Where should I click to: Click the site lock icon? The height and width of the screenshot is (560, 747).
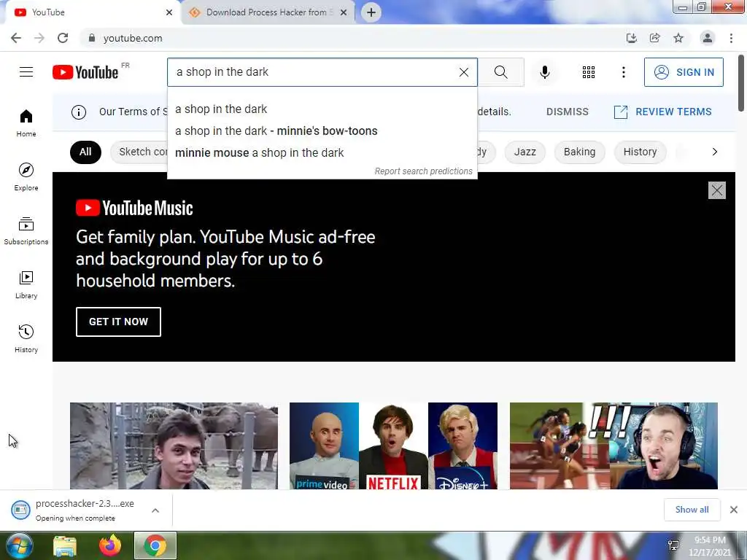click(91, 38)
